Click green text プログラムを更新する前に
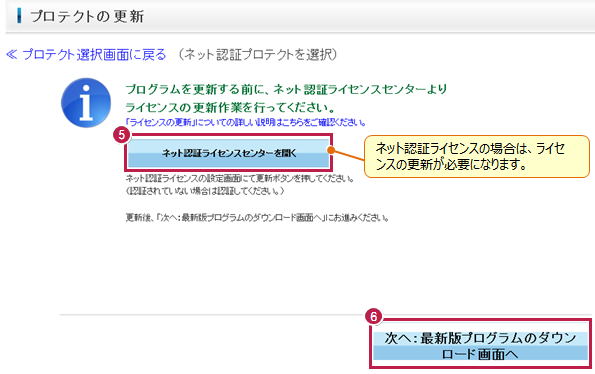 click(196, 90)
